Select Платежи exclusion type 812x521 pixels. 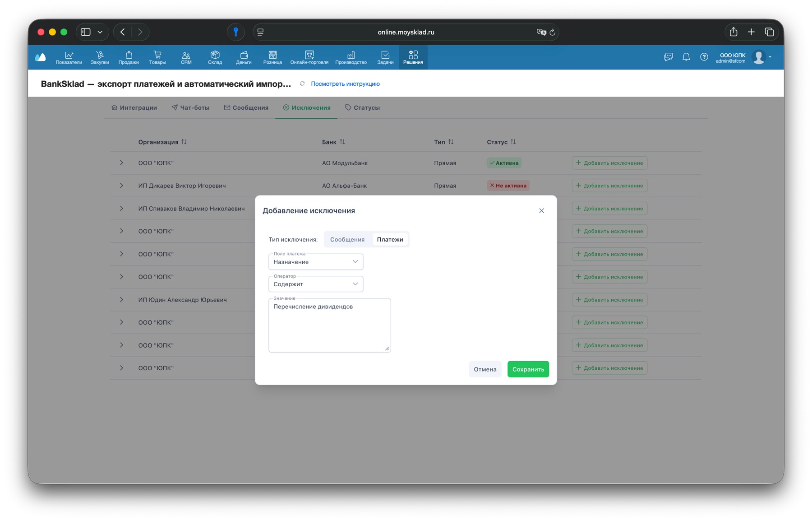tap(390, 239)
